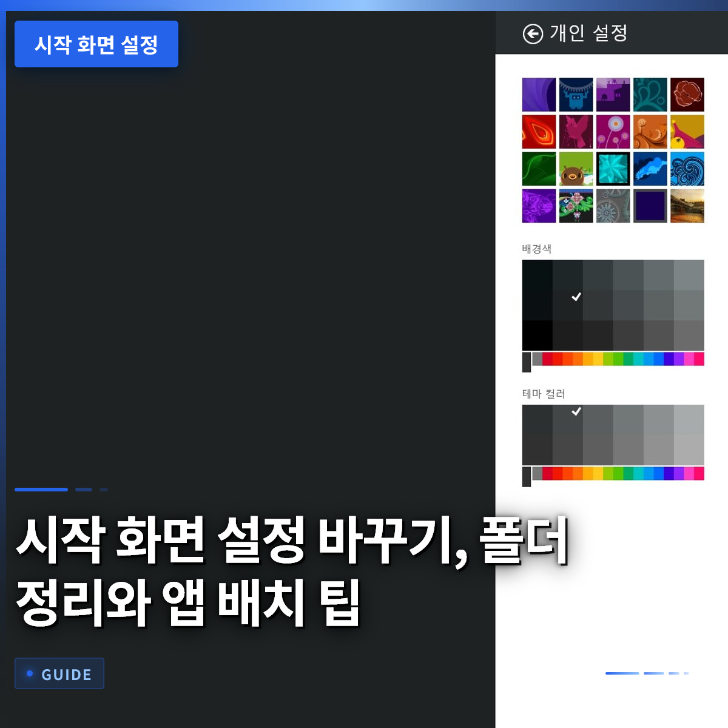The width and height of the screenshot is (728, 728).
Task: Pick the cyan geometric star background
Action: (x=613, y=169)
